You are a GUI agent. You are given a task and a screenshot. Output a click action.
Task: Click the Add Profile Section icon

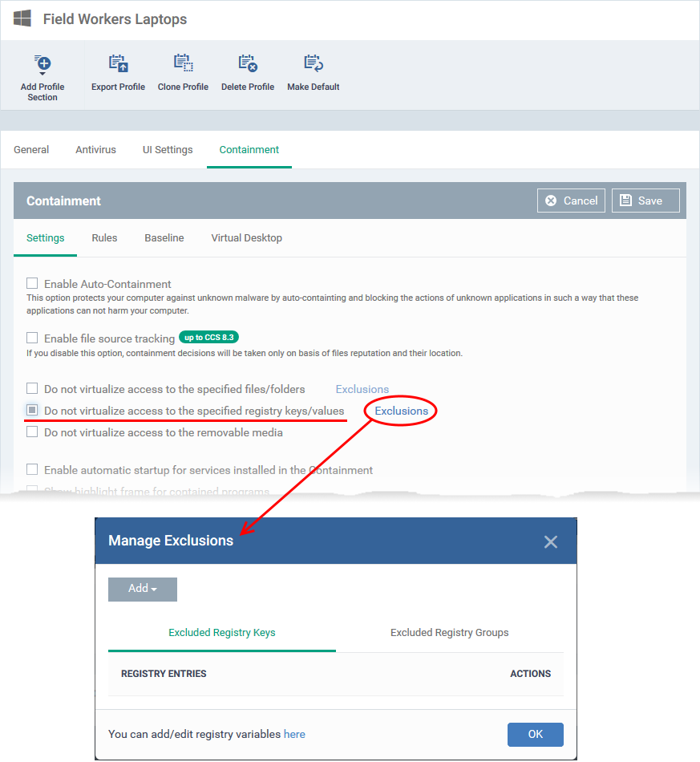(x=42, y=63)
